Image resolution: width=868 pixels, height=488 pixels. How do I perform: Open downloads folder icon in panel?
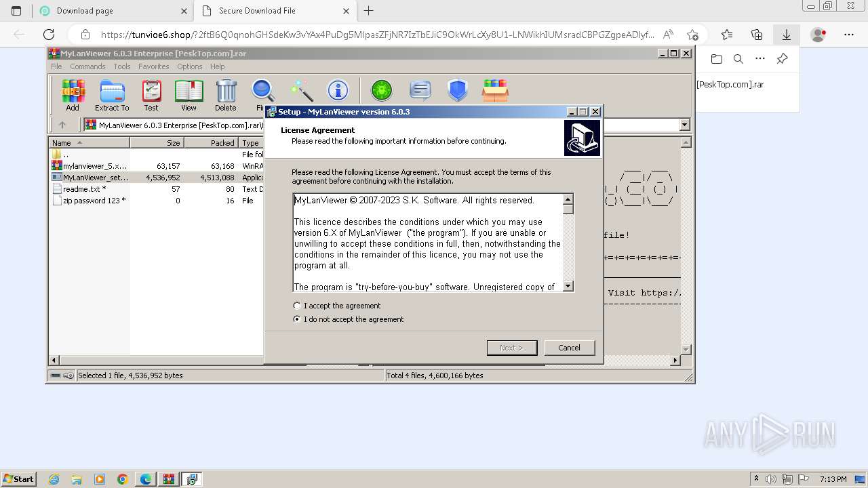pos(717,59)
